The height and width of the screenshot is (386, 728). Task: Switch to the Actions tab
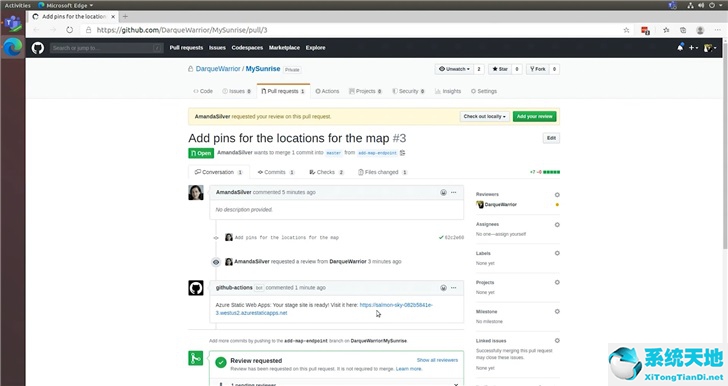[327, 91]
